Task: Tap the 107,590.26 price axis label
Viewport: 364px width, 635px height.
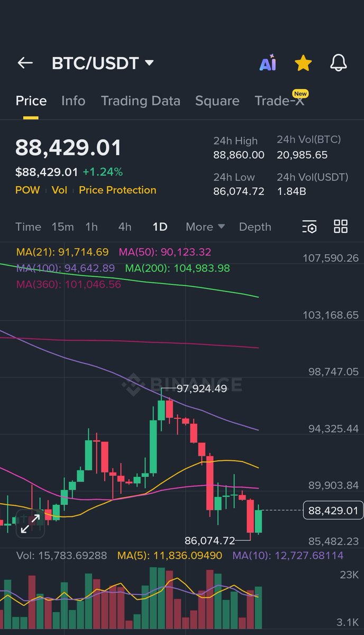Action: pos(331,258)
